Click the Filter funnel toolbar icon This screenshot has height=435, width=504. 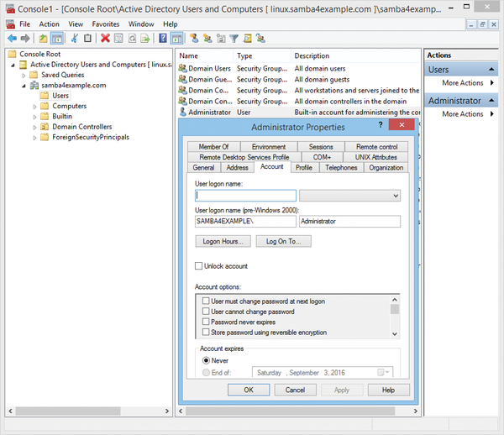234,39
